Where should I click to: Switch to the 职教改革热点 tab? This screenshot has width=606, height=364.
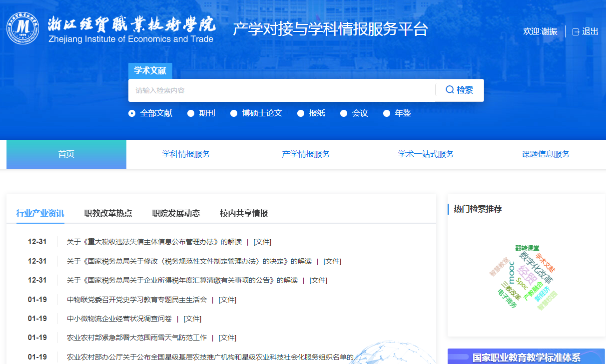coord(108,214)
